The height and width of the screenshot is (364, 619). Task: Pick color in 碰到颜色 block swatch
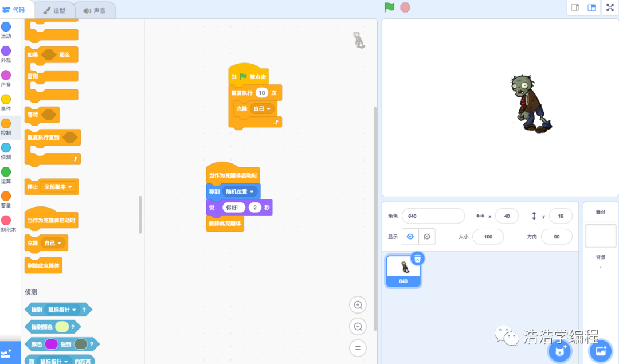62,327
